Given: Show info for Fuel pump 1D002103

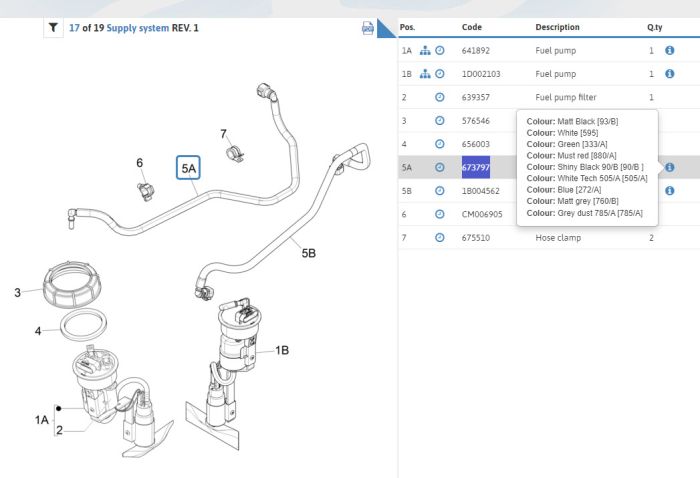Looking at the screenshot, I should [669, 74].
